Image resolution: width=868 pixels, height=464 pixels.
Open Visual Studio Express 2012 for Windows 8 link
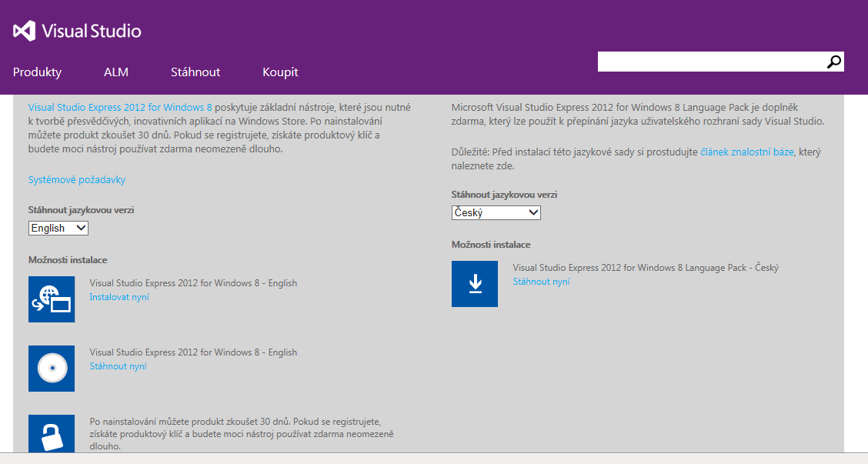120,108
